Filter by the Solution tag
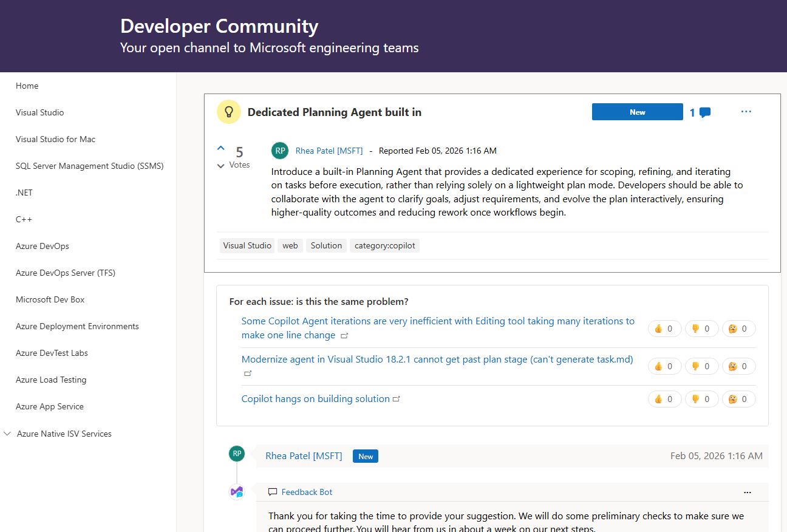Screen dimensions: 787x532 pos(326,245)
